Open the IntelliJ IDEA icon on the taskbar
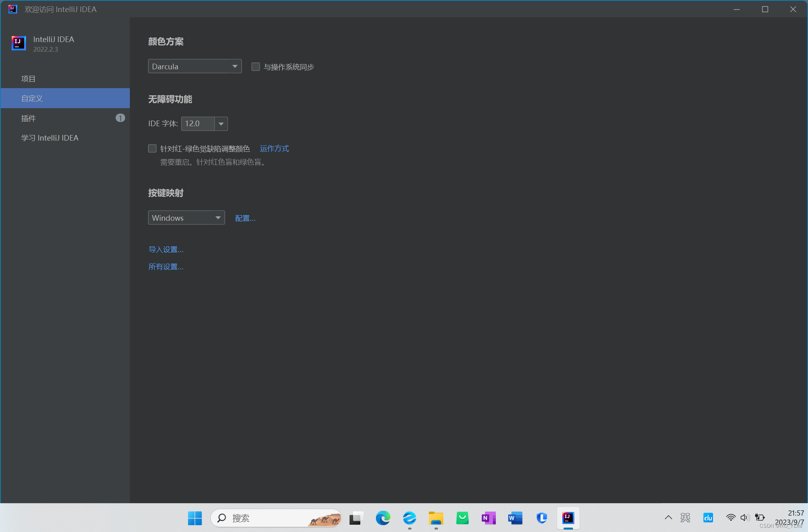Image resolution: width=808 pixels, height=532 pixels. [568, 518]
